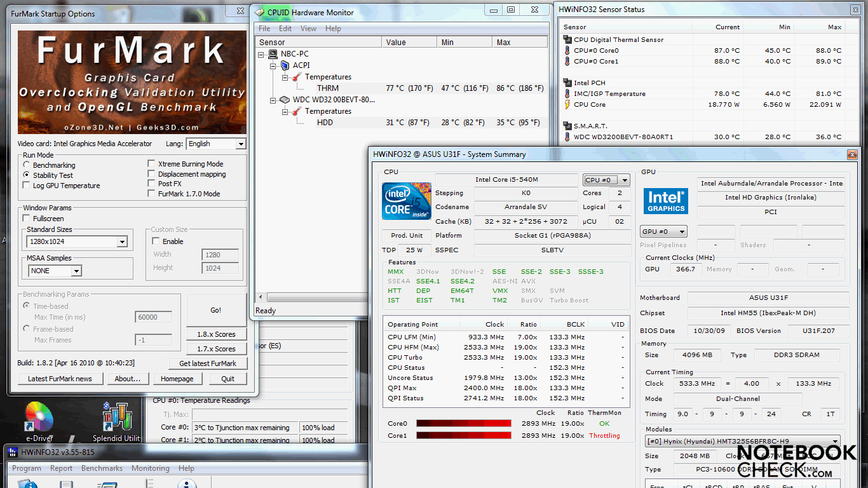868x488 pixels.
Task: Open the Benchmarks menu in HWiNFO32
Action: [x=102, y=468]
